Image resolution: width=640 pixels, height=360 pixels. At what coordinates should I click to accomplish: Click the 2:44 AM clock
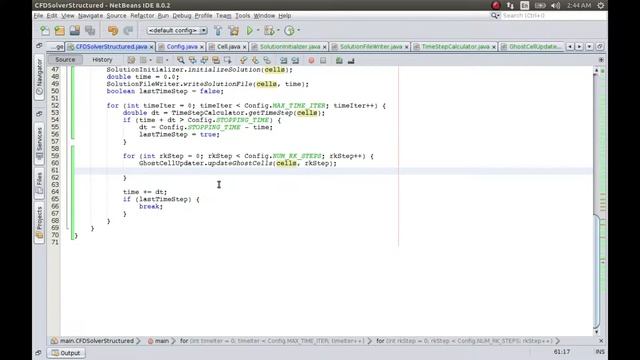click(579, 5)
